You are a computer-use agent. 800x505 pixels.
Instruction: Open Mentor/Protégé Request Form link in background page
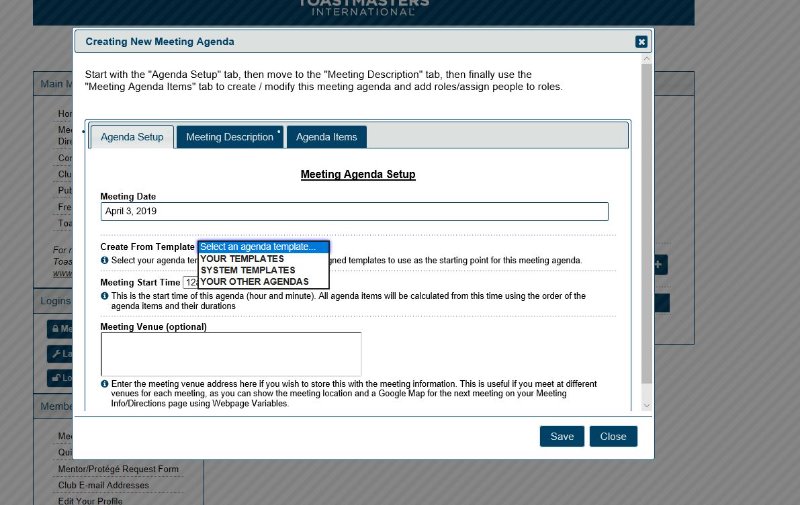(118, 469)
